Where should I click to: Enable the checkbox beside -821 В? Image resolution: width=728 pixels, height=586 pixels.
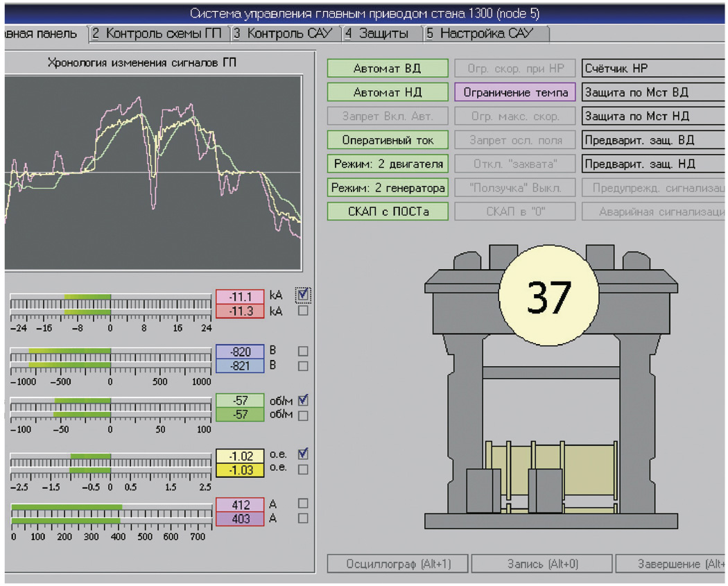click(303, 366)
